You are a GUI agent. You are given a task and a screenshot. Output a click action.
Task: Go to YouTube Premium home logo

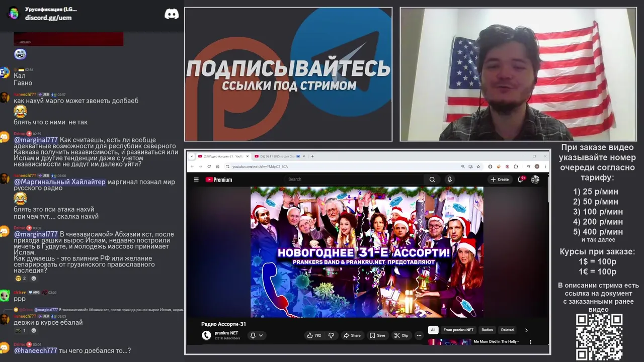pos(219,179)
